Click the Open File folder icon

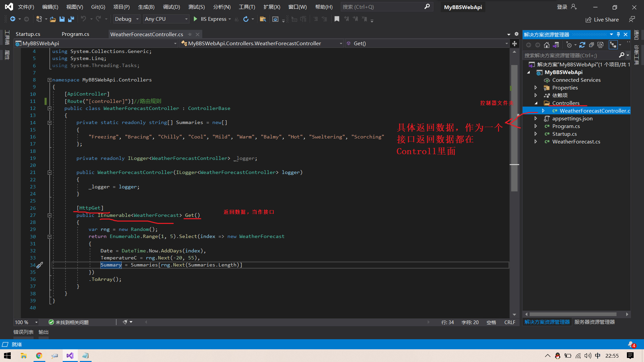point(53,19)
